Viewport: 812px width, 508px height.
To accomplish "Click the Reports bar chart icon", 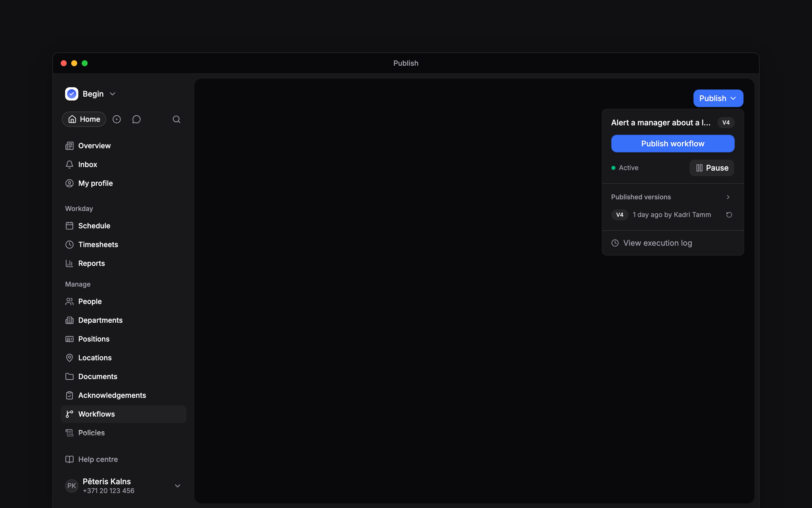I will pyautogui.click(x=70, y=263).
